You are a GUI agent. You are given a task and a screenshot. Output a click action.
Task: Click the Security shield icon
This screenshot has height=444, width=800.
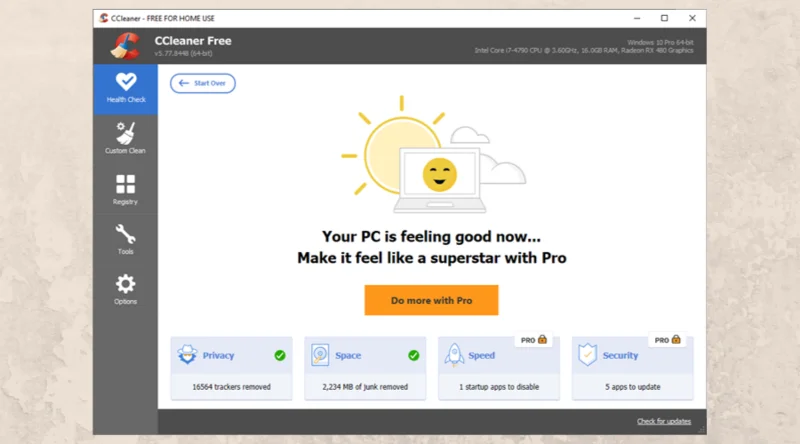pos(588,354)
